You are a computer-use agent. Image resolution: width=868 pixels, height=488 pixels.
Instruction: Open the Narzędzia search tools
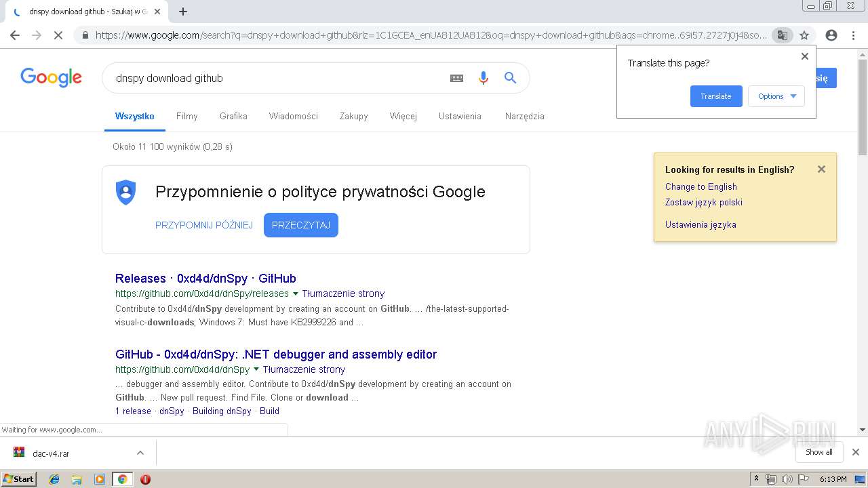tap(525, 116)
